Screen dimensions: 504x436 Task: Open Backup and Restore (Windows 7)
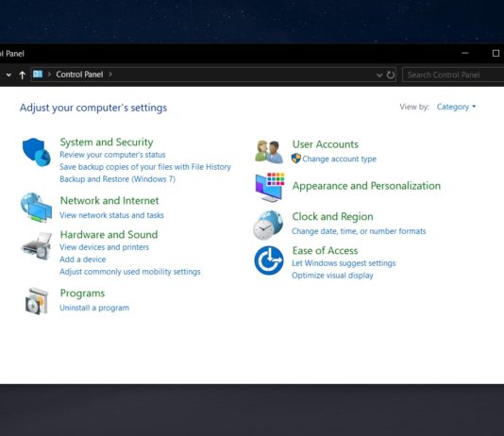tap(118, 179)
